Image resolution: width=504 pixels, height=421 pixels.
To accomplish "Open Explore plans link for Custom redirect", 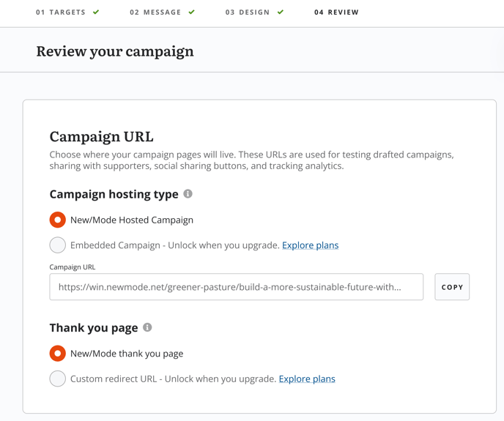I will click(x=307, y=379).
